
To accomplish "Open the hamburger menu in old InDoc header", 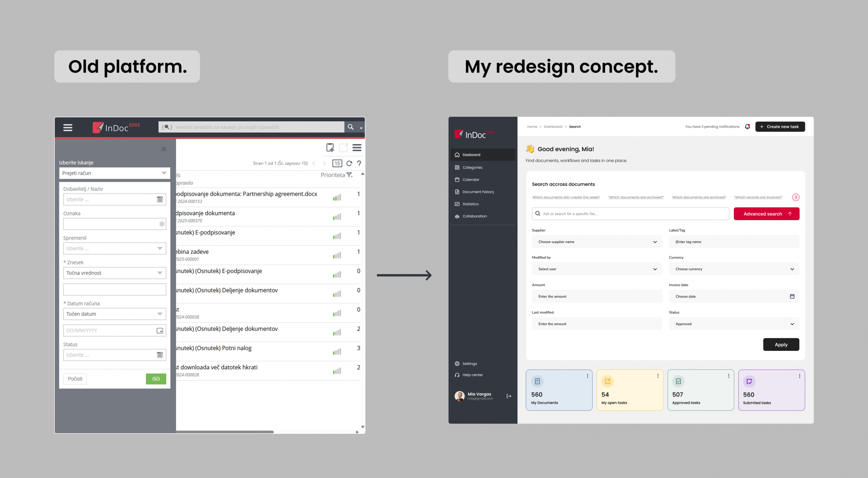I will click(x=68, y=128).
